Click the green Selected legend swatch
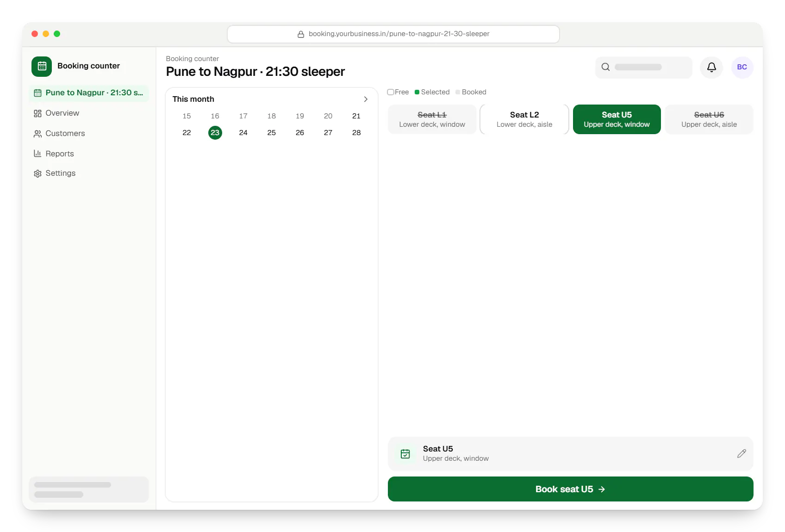The image size is (785, 532). (417, 92)
